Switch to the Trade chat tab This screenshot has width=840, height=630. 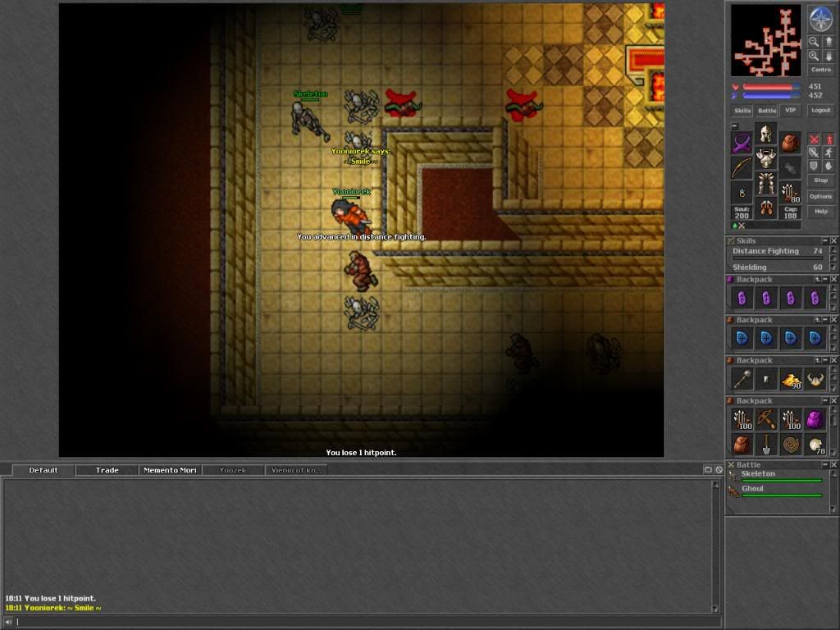point(107,470)
